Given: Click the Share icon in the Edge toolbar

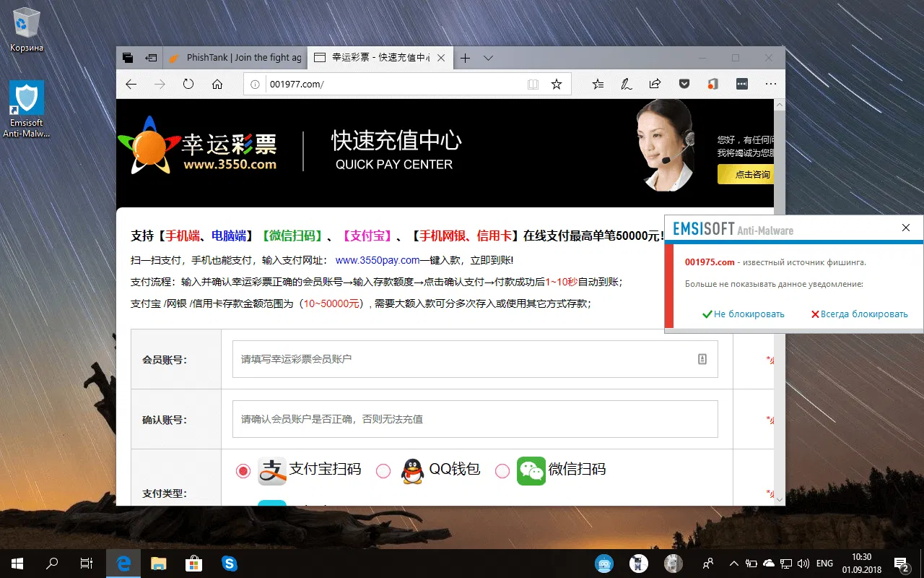Looking at the screenshot, I should tap(655, 84).
